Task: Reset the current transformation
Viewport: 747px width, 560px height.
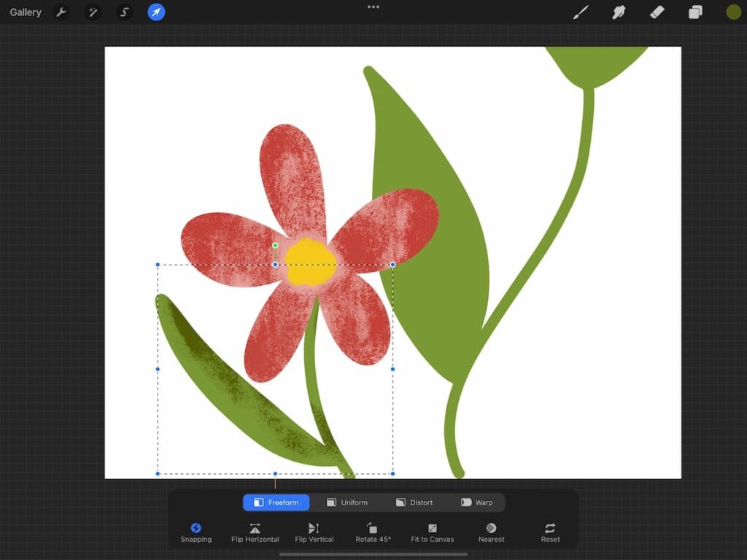Action: (x=549, y=531)
